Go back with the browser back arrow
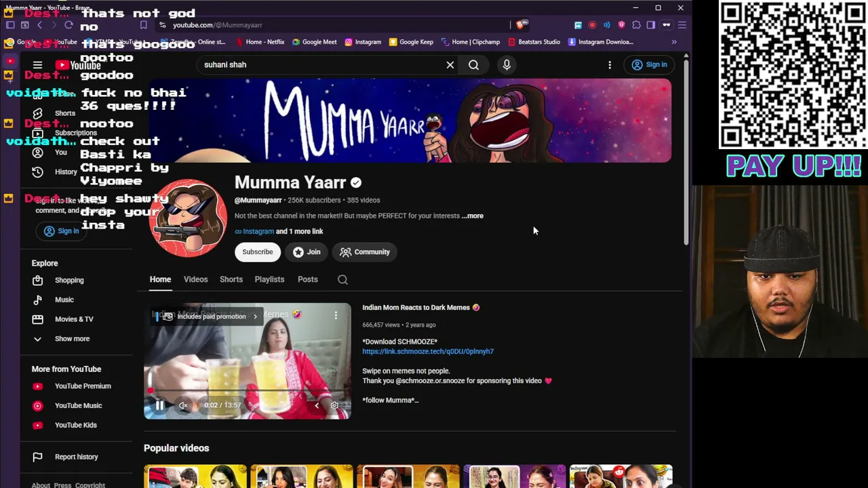 tap(39, 25)
